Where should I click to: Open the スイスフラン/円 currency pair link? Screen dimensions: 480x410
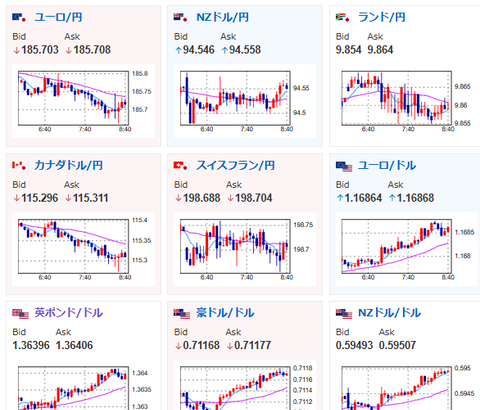click(235, 165)
